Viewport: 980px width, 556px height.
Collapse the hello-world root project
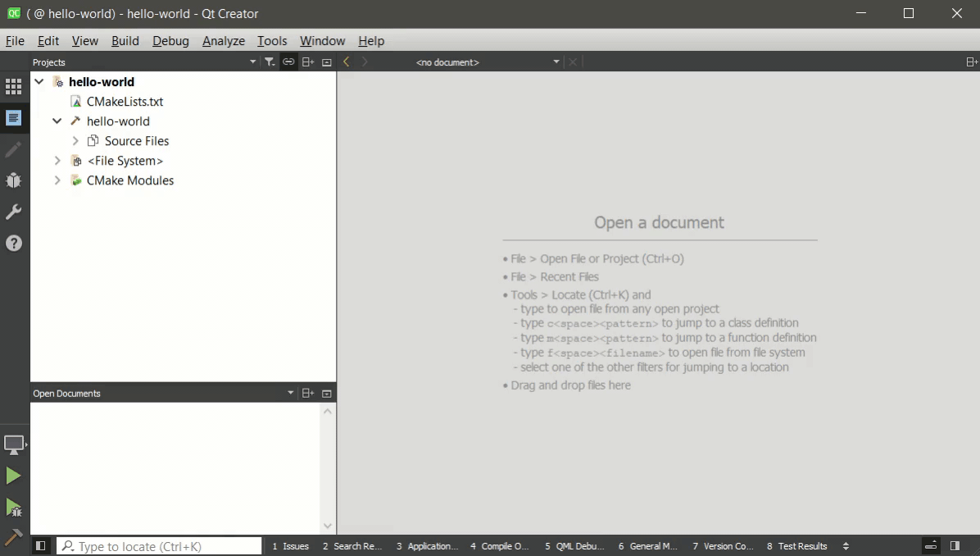pyautogui.click(x=39, y=82)
